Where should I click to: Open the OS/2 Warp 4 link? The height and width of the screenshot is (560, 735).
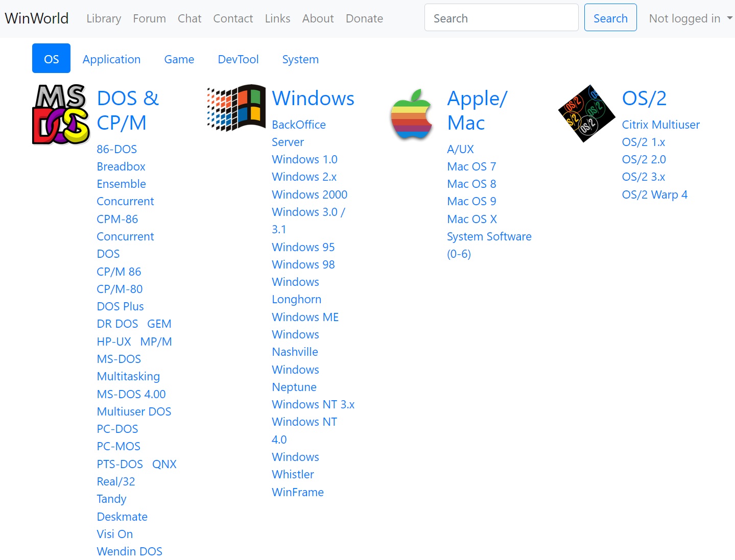[x=654, y=194]
